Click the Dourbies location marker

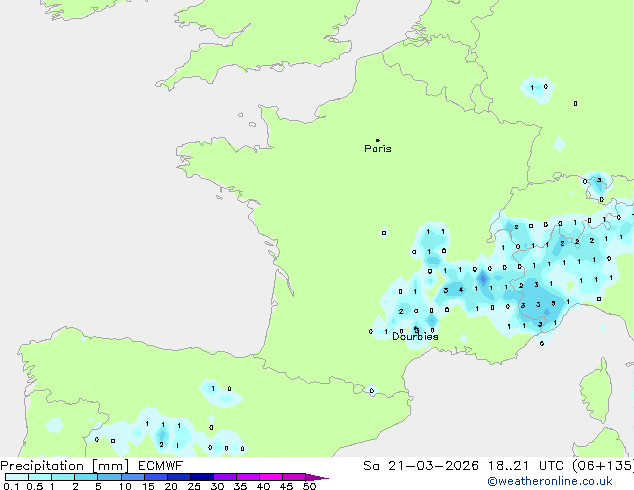tap(416, 328)
